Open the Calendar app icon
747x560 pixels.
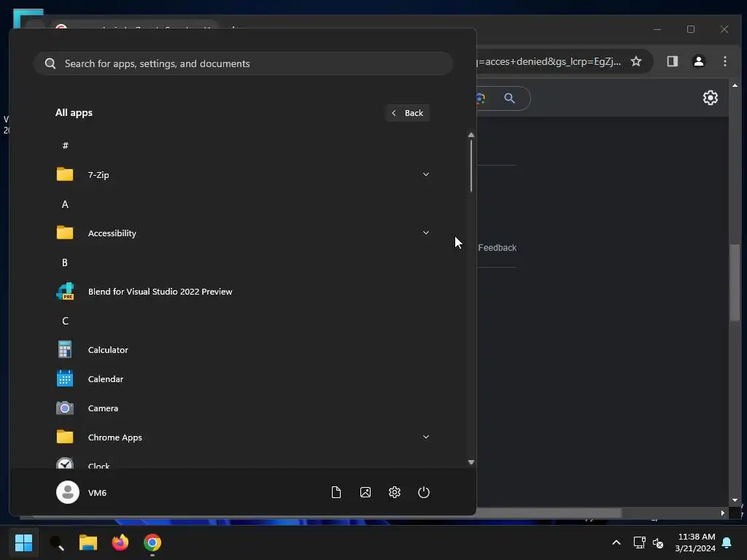pyautogui.click(x=65, y=378)
